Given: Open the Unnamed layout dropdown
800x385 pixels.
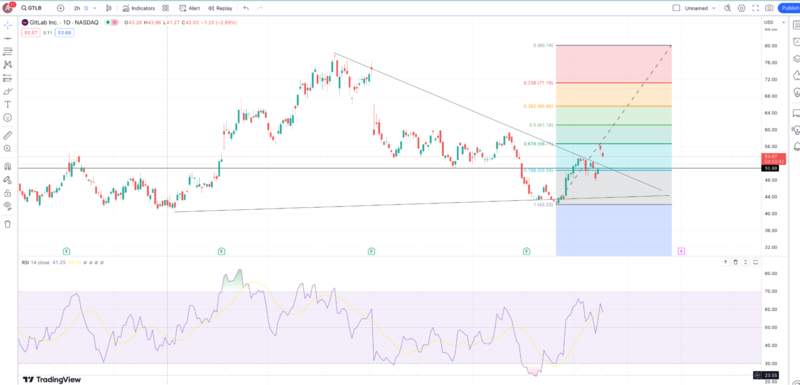Looking at the screenshot, I should coord(700,8).
